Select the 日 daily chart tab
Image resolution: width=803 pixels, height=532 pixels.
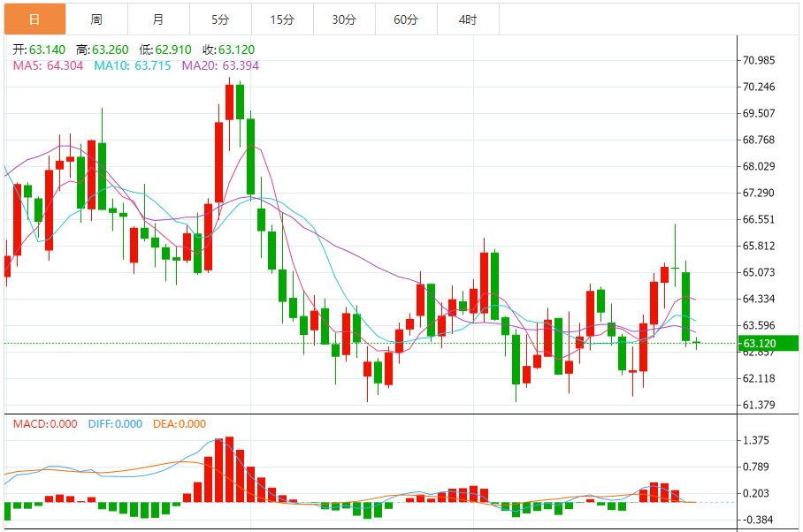[34, 19]
